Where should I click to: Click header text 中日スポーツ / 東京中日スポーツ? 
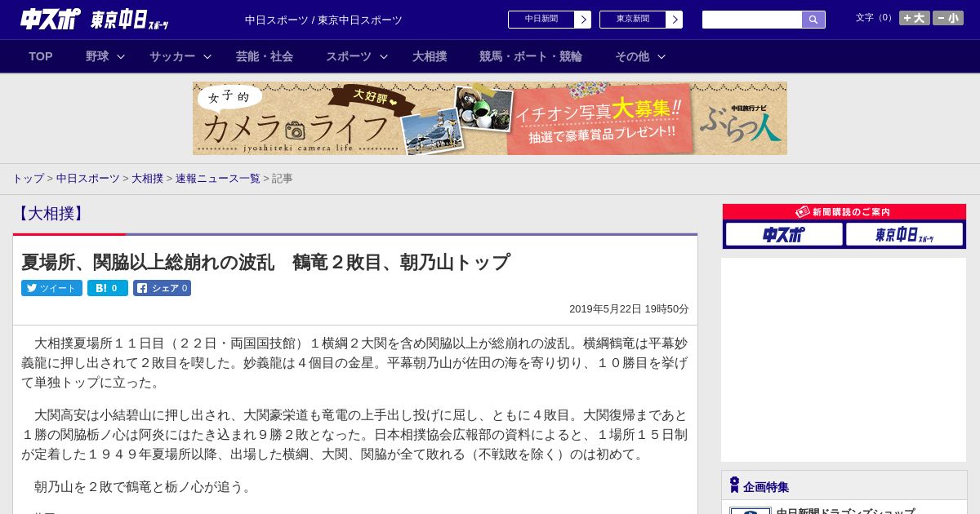pos(323,20)
